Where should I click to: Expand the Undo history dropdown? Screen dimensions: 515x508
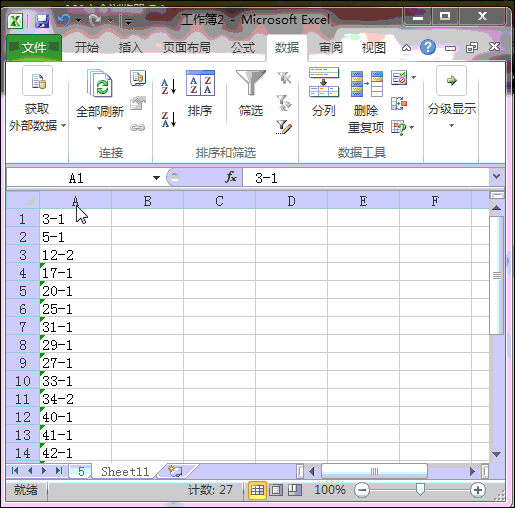pyautogui.click(x=79, y=21)
